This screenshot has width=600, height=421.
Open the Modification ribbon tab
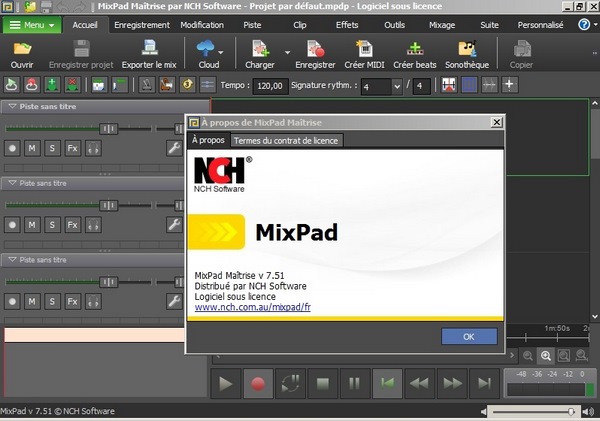pos(202,25)
